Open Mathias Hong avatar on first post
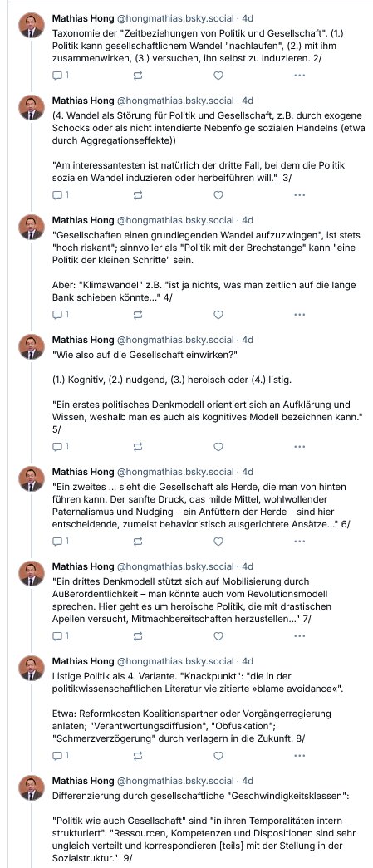Screen dimensions: 373x868 32,24
